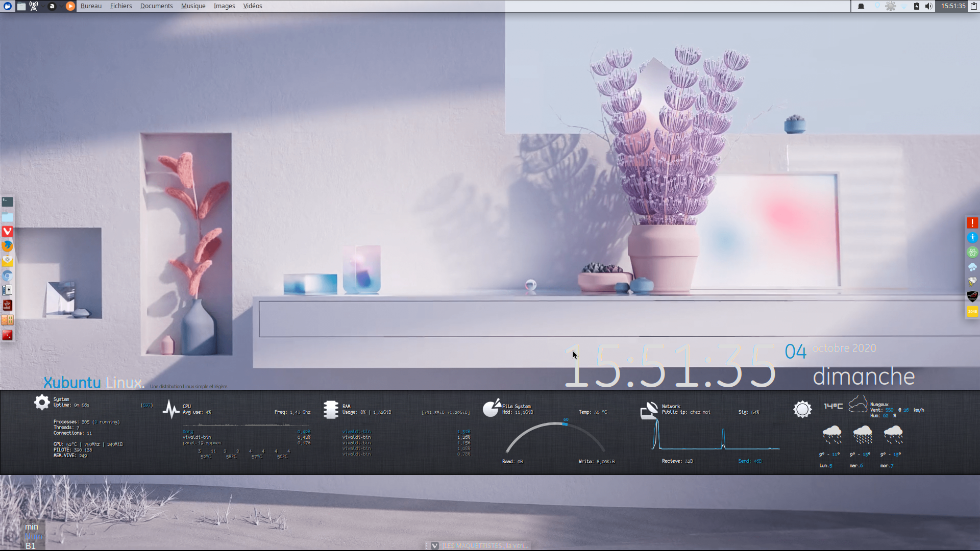
Task: Launch Chromium from the left dock
Action: [7, 275]
